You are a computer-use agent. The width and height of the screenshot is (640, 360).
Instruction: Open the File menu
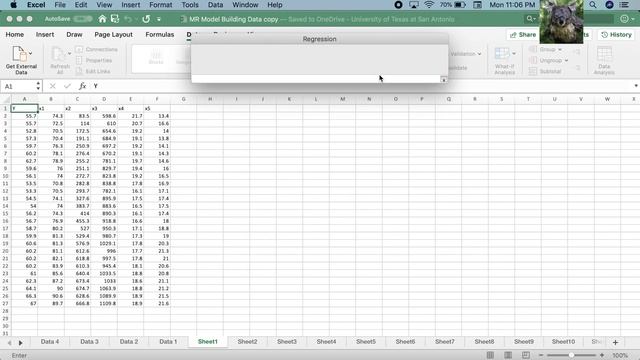60,5
